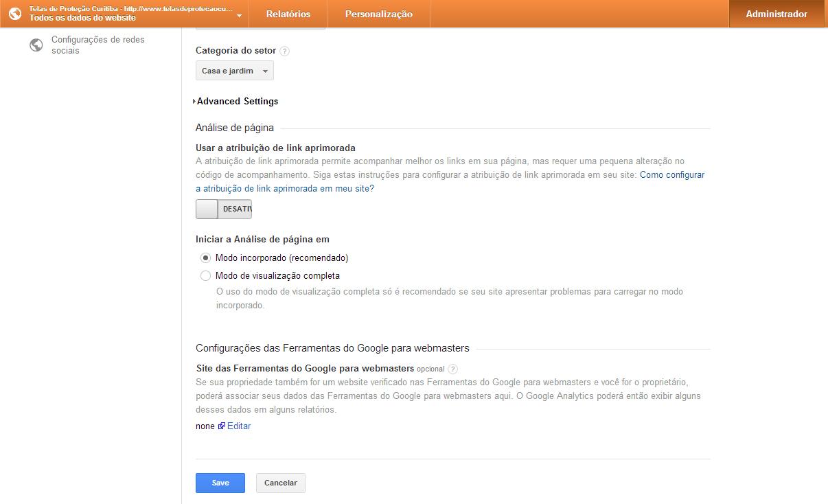This screenshot has width=828, height=504.
Task: Select Modo incorporado (recomendado) radio button
Action: click(205, 257)
